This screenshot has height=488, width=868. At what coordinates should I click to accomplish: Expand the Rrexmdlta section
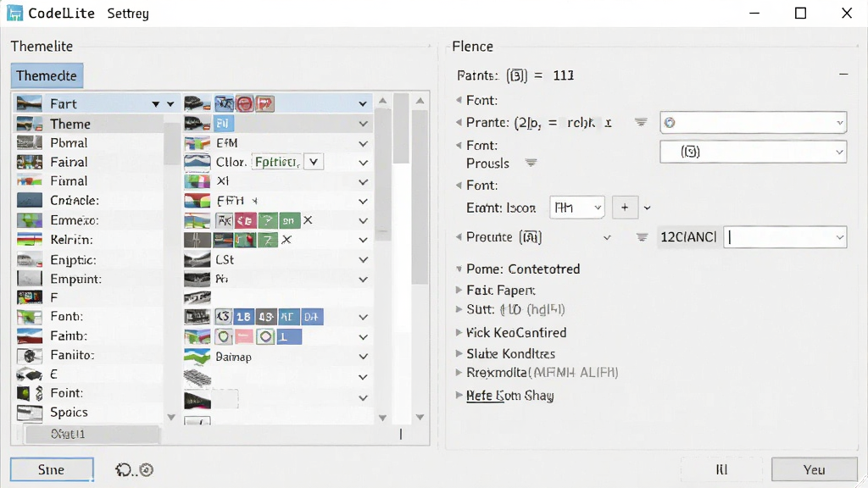click(459, 373)
